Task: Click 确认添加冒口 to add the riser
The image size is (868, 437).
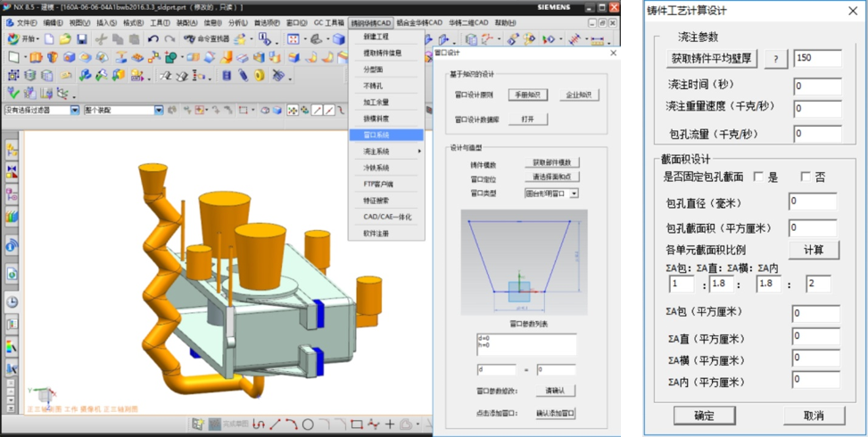Action: click(x=556, y=413)
